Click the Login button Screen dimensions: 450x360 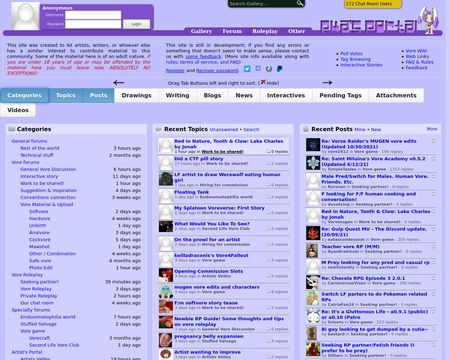tap(136, 24)
